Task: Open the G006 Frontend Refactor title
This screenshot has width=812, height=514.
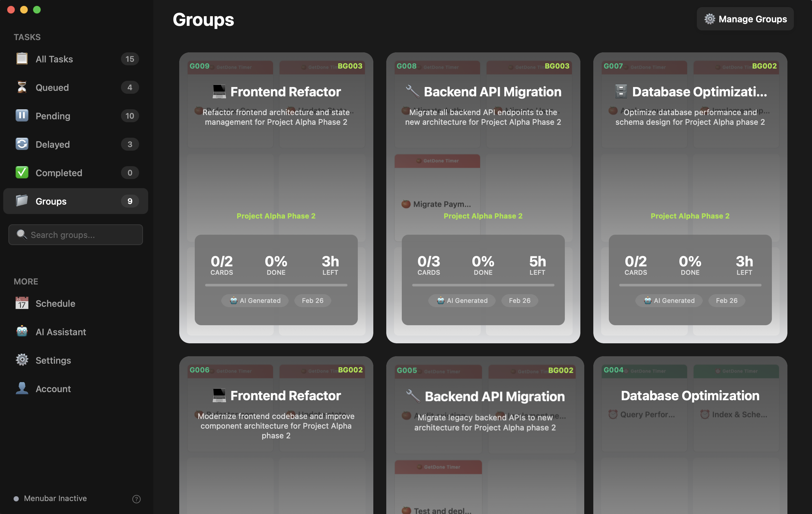Action: coord(285,396)
